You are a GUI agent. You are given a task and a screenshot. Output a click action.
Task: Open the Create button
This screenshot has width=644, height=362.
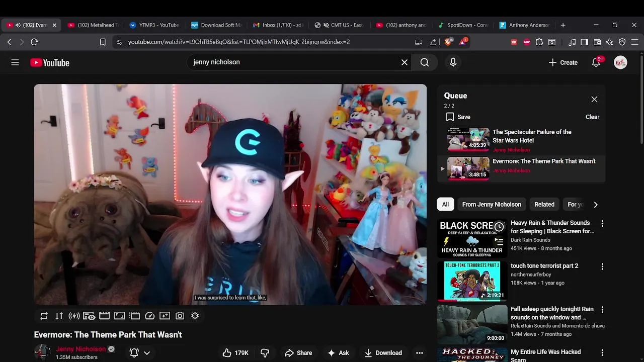pos(563,62)
